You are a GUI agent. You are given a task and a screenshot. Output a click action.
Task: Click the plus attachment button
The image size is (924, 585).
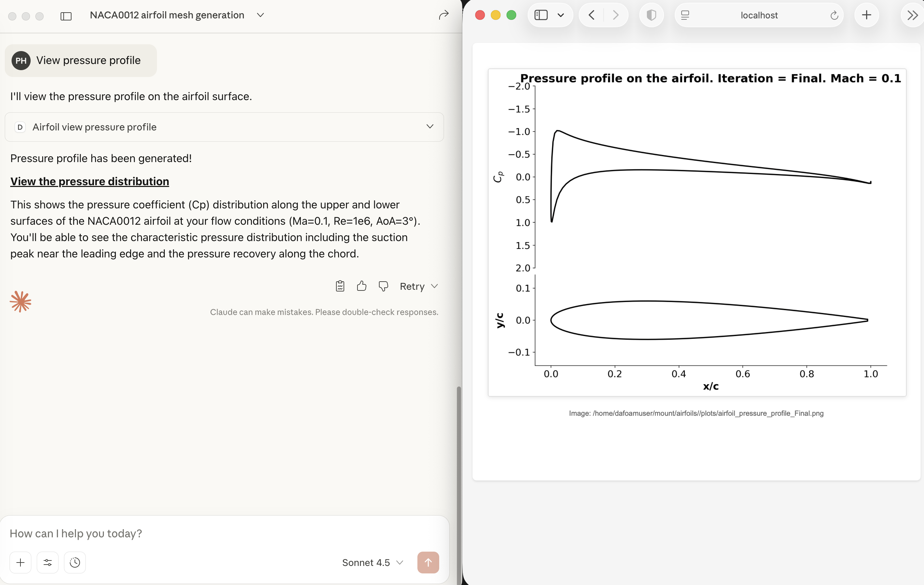point(20,562)
